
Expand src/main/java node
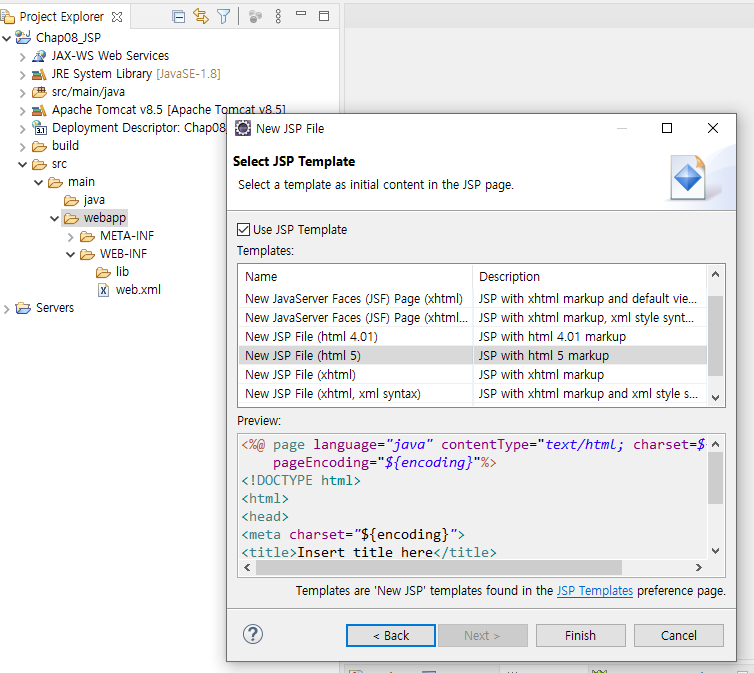tap(23, 93)
